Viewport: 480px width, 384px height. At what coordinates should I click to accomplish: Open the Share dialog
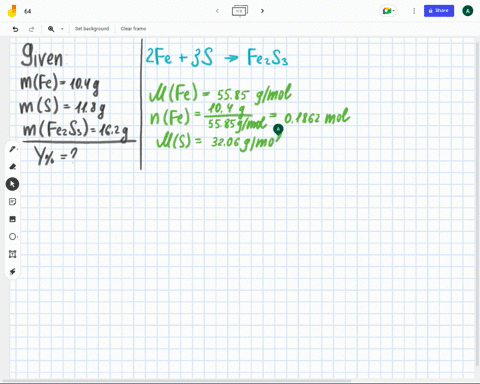[x=439, y=11]
